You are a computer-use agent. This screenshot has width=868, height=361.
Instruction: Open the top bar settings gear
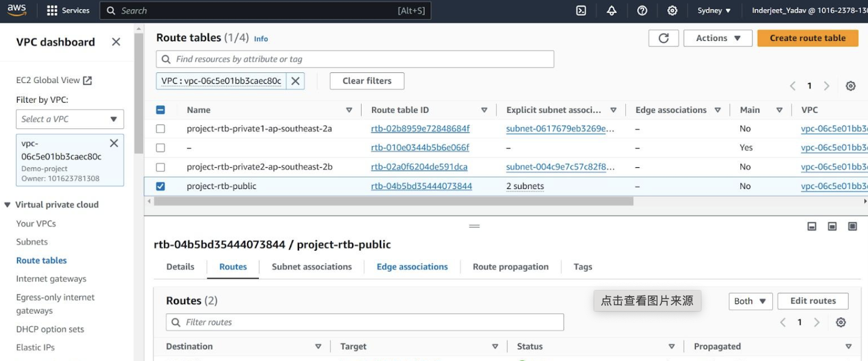coord(673,11)
